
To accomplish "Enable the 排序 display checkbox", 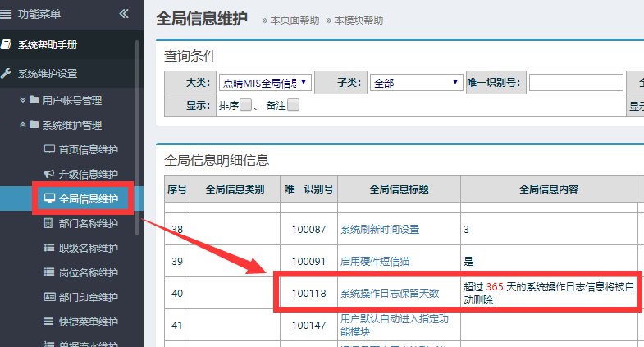I will click(x=245, y=105).
